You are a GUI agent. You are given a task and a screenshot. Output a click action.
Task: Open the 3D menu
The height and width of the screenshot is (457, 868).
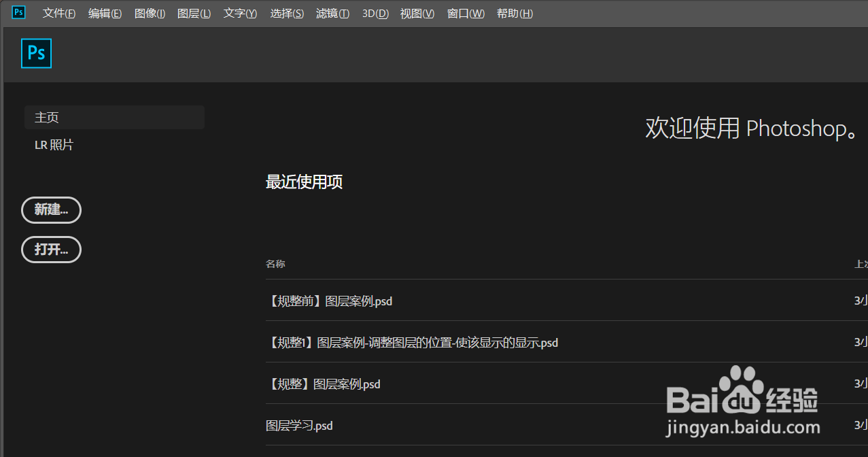[375, 13]
